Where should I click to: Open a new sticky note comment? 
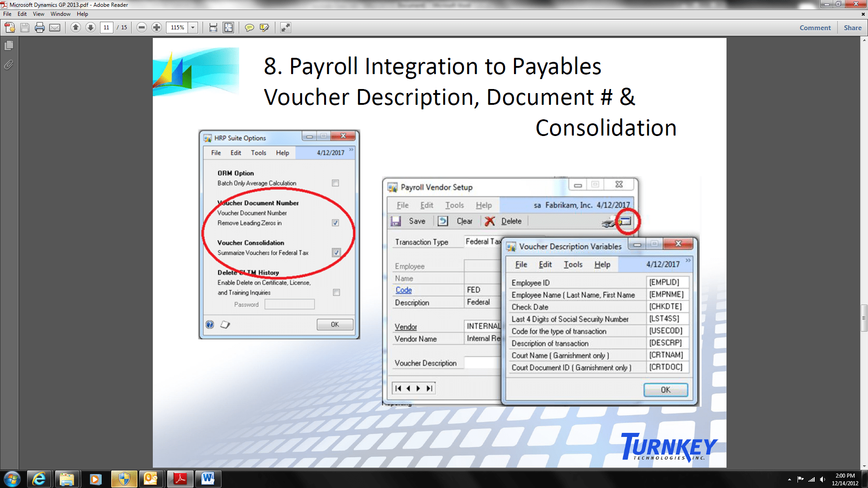pos(250,28)
